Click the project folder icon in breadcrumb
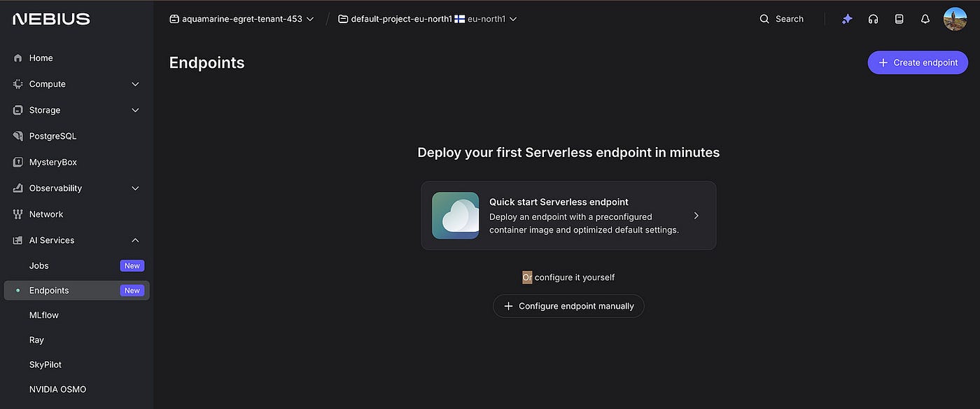The width and height of the screenshot is (980, 409). point(343,19)
